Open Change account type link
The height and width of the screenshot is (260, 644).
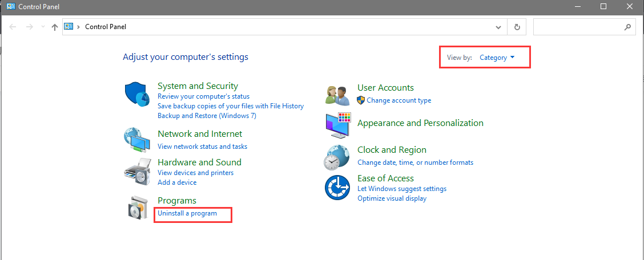[x=399, y=100]
